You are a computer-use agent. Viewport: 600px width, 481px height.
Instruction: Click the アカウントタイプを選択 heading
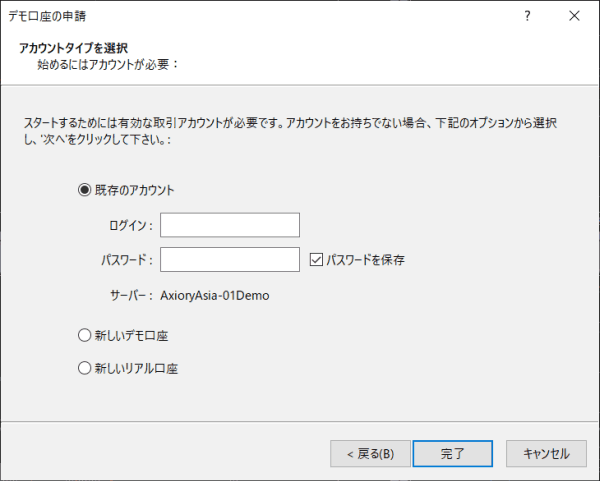point(73,47)
